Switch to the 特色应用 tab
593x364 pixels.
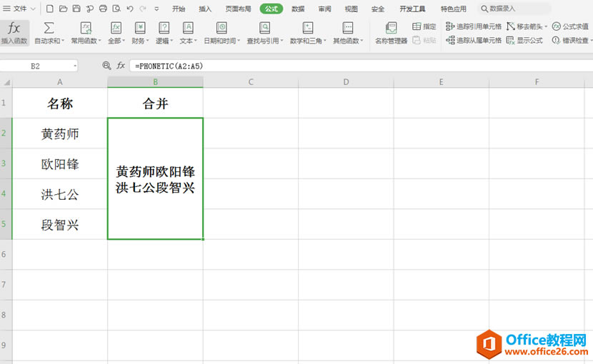(454, 9)
